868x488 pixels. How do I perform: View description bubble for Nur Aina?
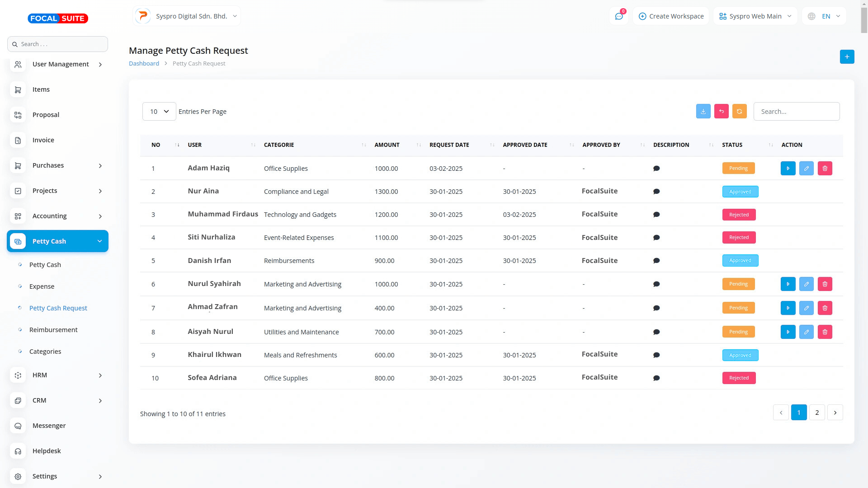[x=656, y=192]
